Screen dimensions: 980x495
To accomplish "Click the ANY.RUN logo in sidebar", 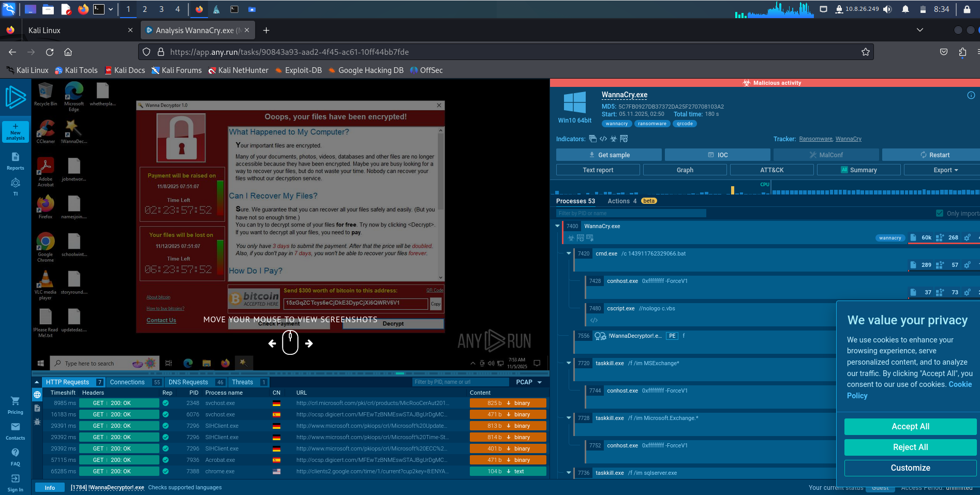I will [x=16, y=97].
